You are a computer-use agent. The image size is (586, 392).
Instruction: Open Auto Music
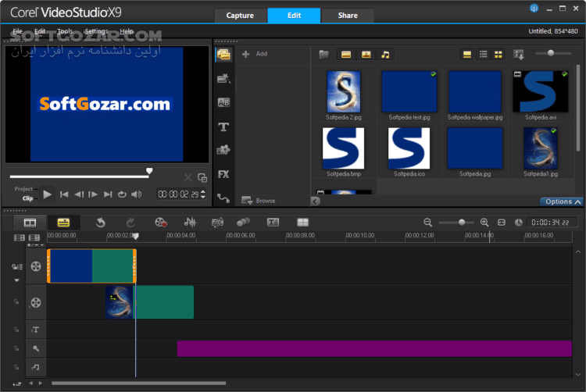[x=217, y=223]
